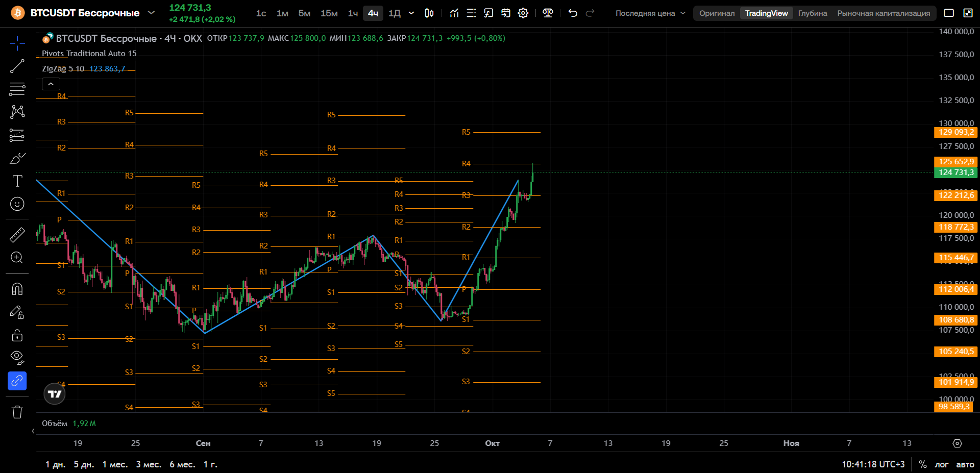The image size is (980, 473).
Task: Click the rectangle layout icon
Action: coord(949,13)
